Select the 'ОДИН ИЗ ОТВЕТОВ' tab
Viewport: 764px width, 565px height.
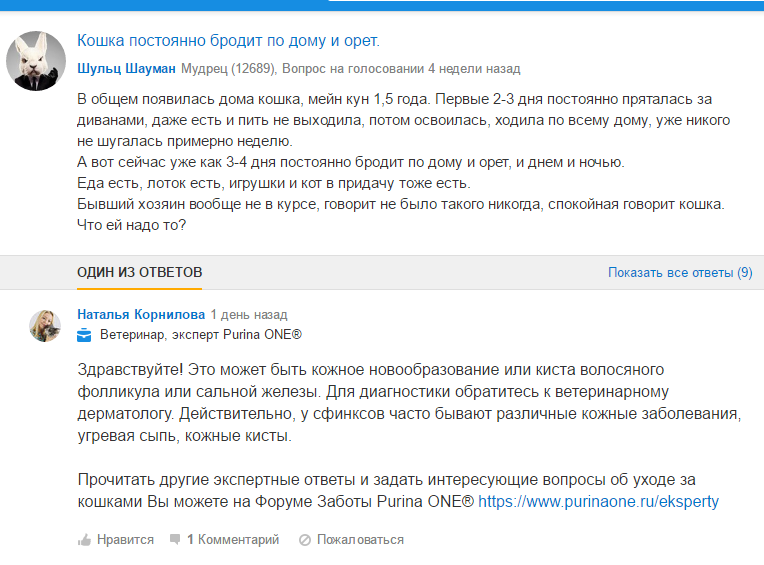[139, 272]
